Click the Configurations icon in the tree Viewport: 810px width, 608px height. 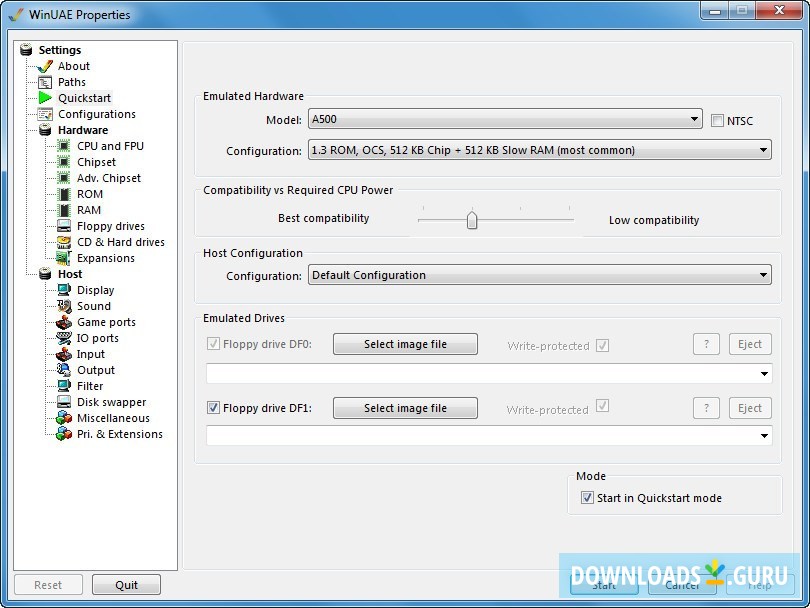45,114
